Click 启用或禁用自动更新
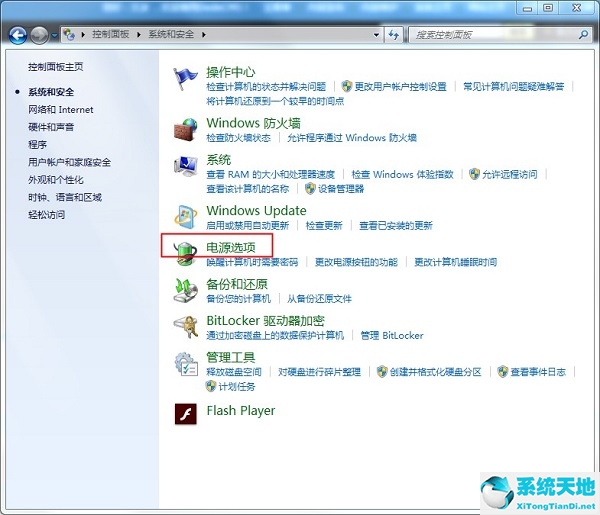This screenshot has width=600, height=515. 248,226
